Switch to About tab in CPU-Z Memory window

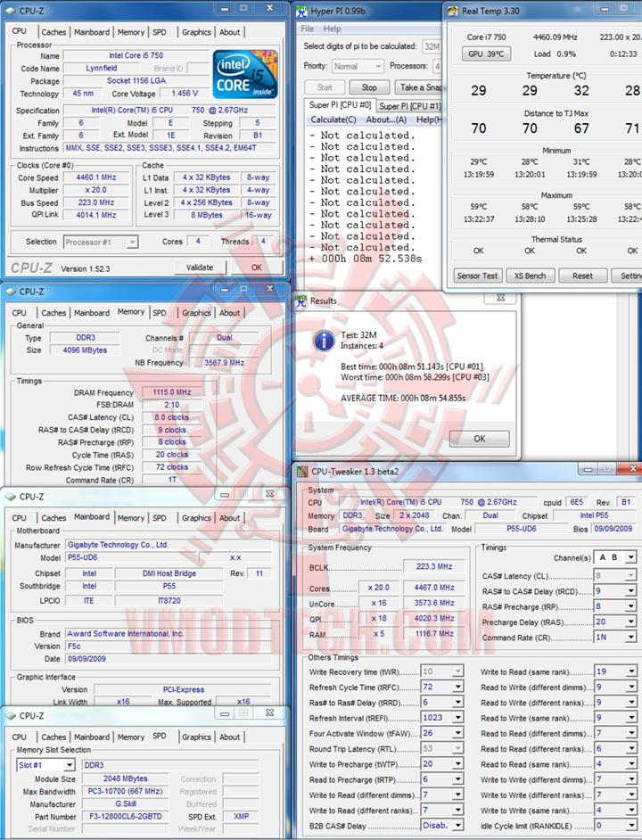(x=229, y=313)
